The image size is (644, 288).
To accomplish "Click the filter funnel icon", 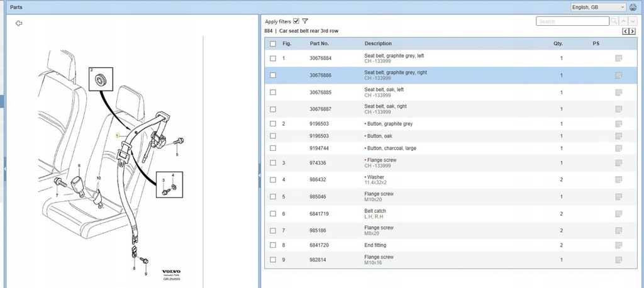I will point(305,21).
